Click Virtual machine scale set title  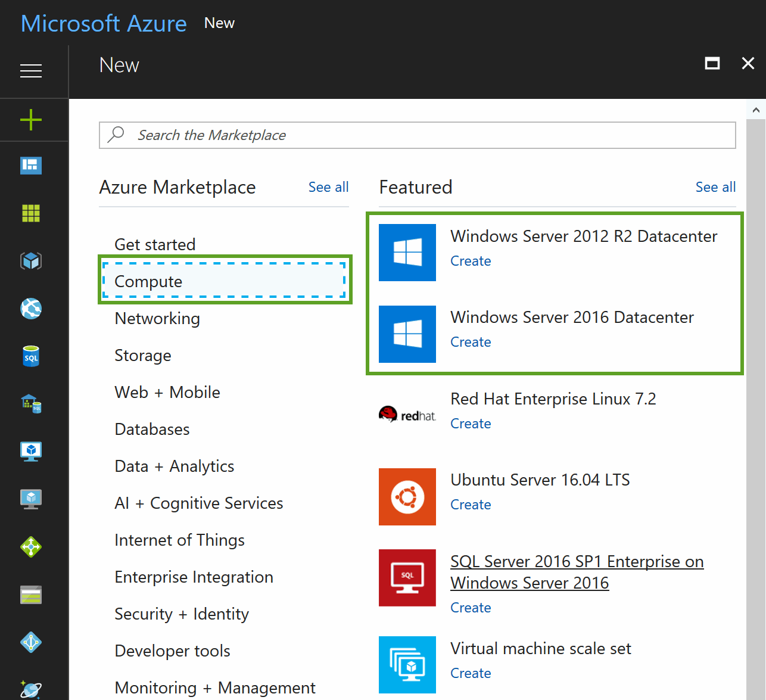[x=541, y=648]
